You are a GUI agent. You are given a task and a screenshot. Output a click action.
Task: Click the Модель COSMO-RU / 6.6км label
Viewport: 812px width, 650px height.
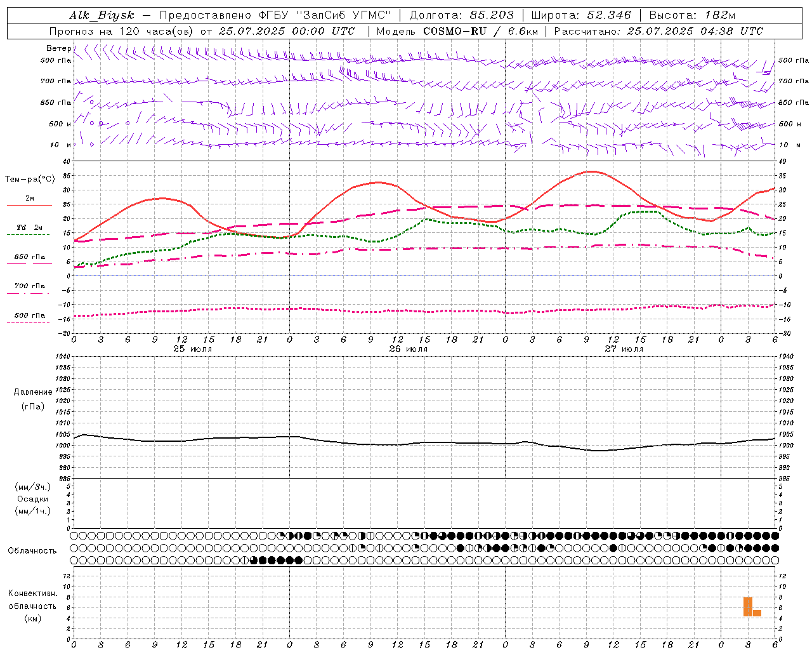[457, 31]
